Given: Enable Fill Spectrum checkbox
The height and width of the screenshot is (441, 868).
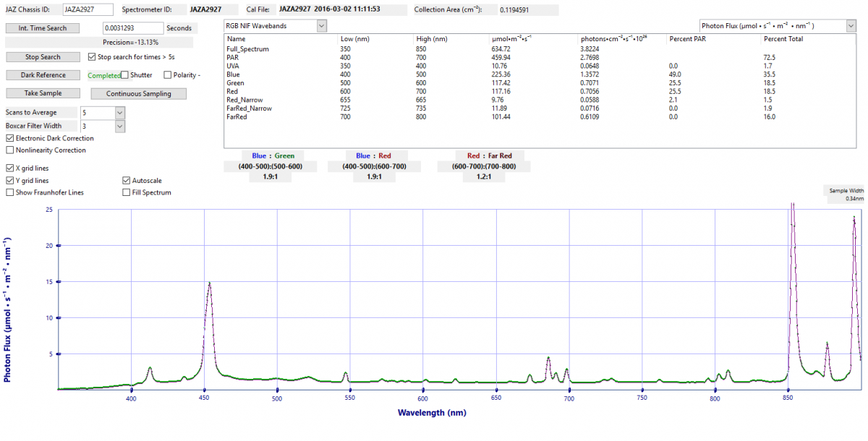Looking at the screenshot, I should pyautogui.click(x=127, y=193).
